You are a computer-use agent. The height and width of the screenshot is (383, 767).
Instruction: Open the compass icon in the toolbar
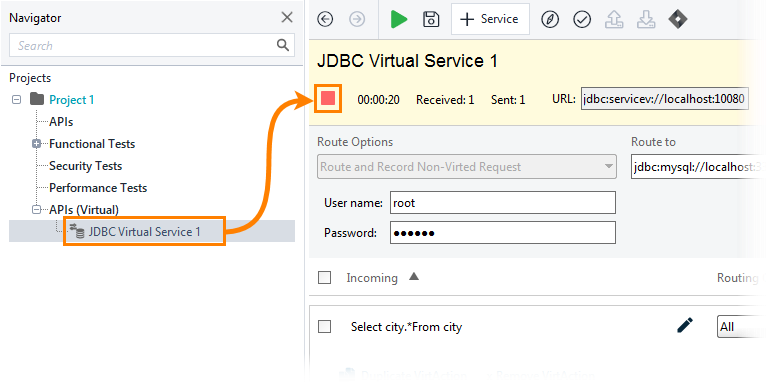point(550,20)
